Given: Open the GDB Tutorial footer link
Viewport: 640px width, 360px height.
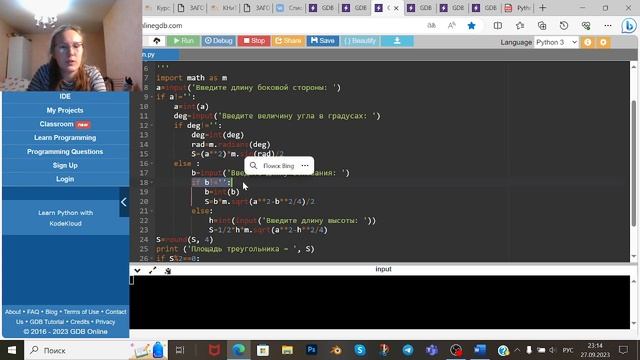Looking at the screenshot, I should point(47,322).
